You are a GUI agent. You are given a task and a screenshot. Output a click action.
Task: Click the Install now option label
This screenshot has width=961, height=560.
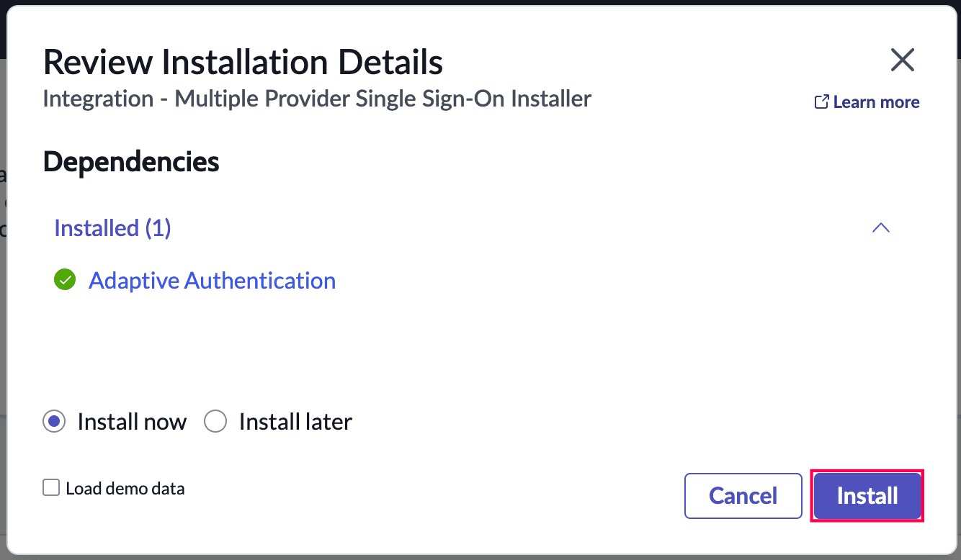[132, 422]
